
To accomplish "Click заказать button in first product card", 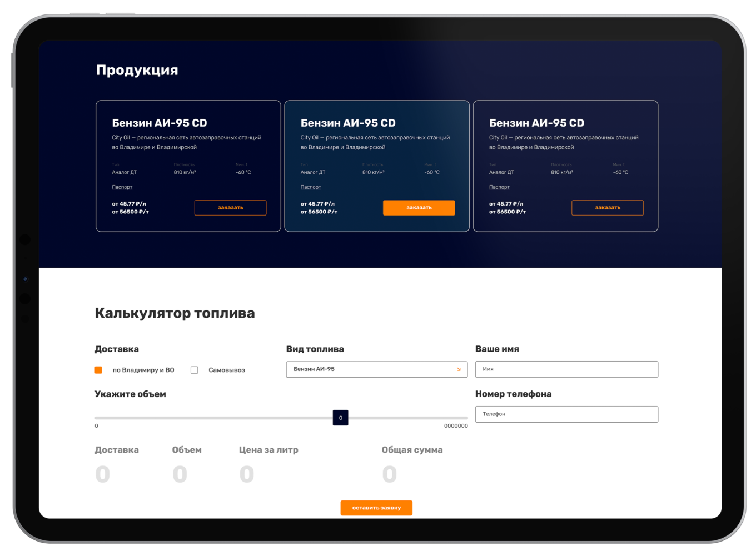I will click(x=230, y=208).
